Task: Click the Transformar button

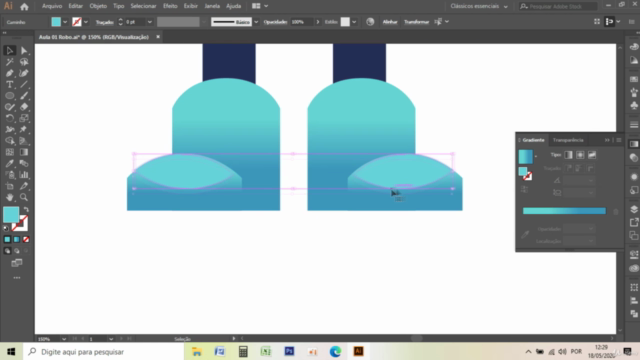Action: (x=416, y=22)
